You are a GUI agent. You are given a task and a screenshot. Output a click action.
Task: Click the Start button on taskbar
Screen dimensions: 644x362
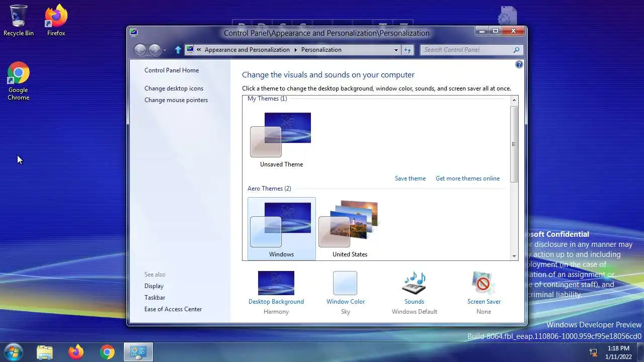click(13, 352)
